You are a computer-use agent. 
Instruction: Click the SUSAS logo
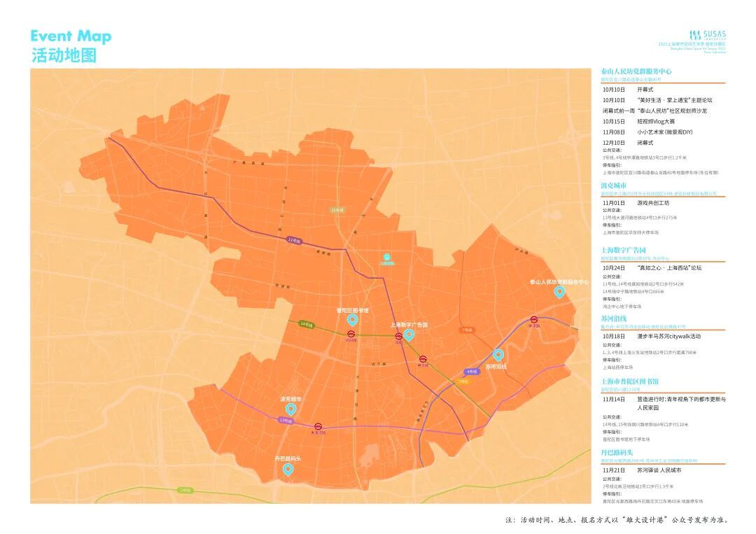click(707, 35)
